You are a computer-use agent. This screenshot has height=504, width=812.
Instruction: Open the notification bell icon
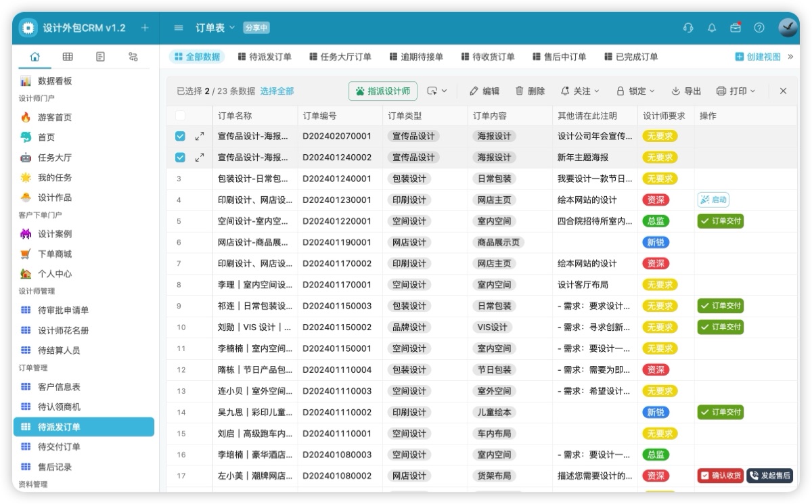[712, 28]
